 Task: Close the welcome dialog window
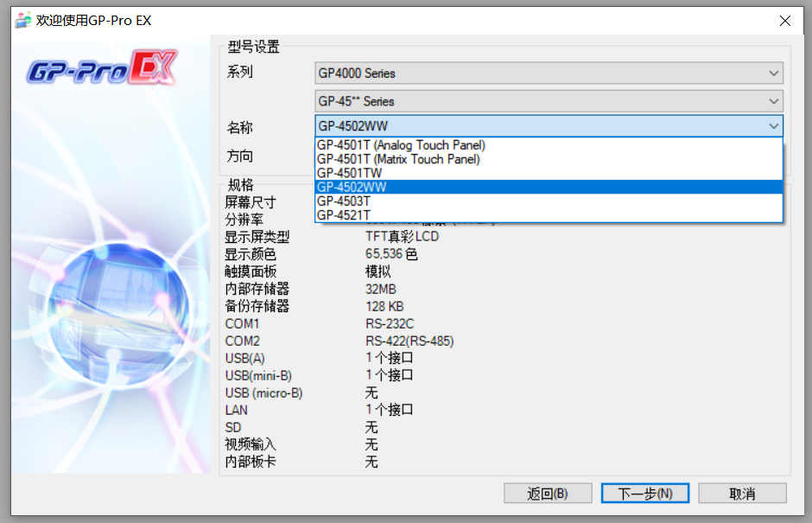coord(784,21)
